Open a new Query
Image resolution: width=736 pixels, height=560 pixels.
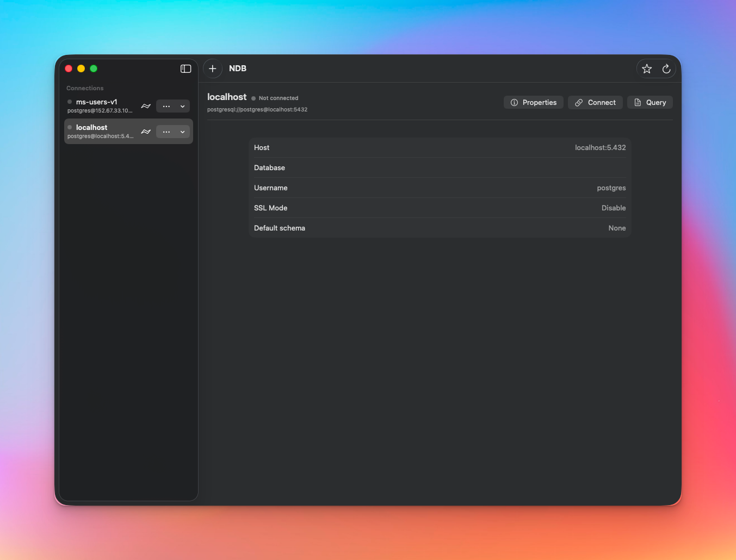click(650, 102)
